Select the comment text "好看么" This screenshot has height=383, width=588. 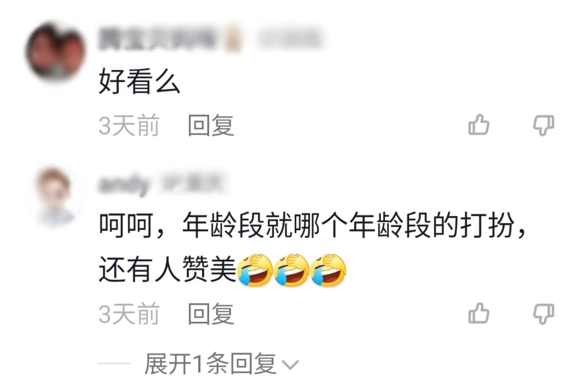coord(140,81)
